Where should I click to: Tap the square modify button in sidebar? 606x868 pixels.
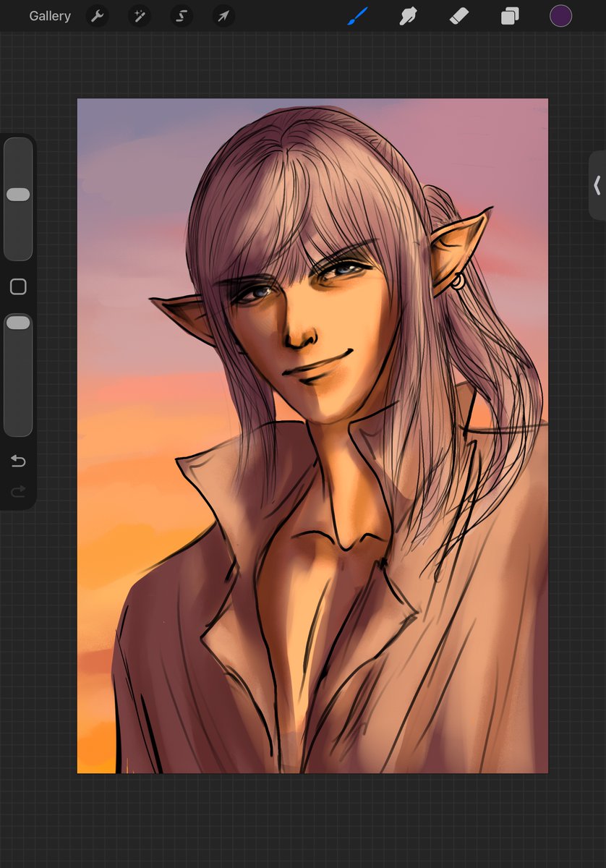[x=18, y=287]
